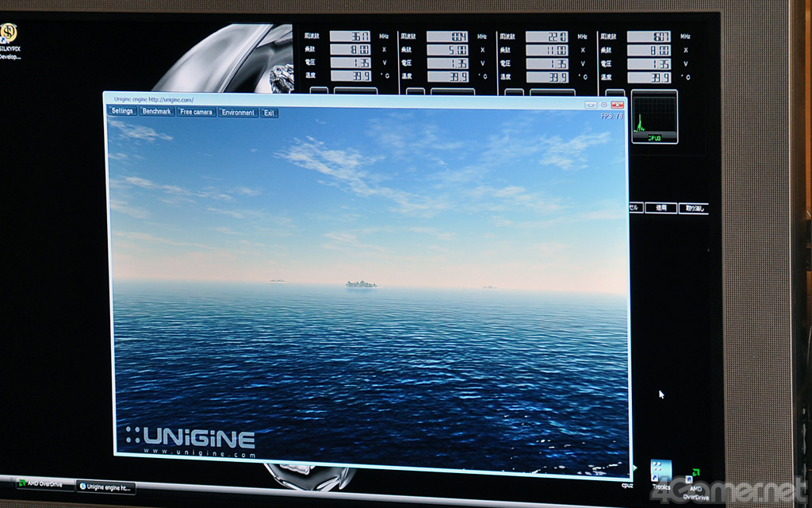Switch to AMD OverDrive taskbar button

coord(44,483)
